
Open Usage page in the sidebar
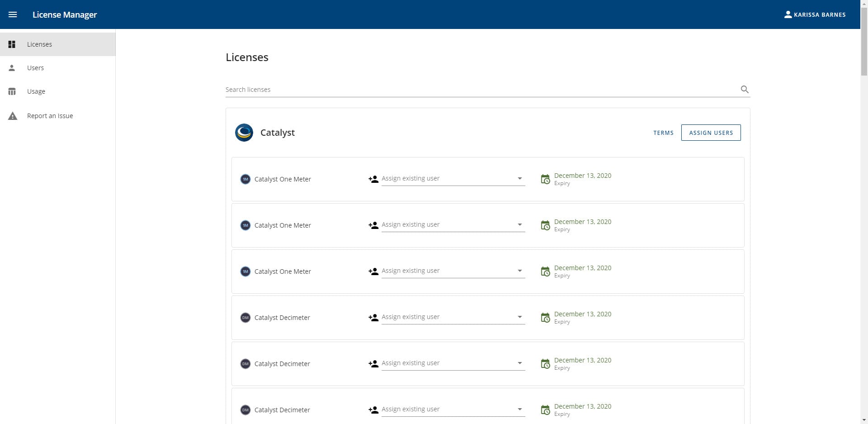tap(57, 91)
